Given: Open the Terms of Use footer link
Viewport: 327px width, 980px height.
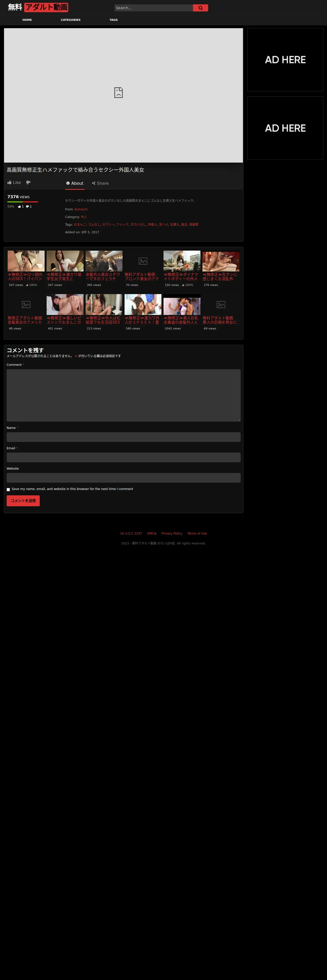Looking at the screenshot, I should click(x=197, y=533).
